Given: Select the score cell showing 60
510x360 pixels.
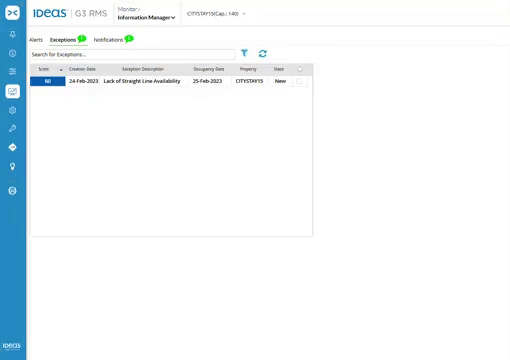Looking at the screenshot, I should tap(48, 81).
